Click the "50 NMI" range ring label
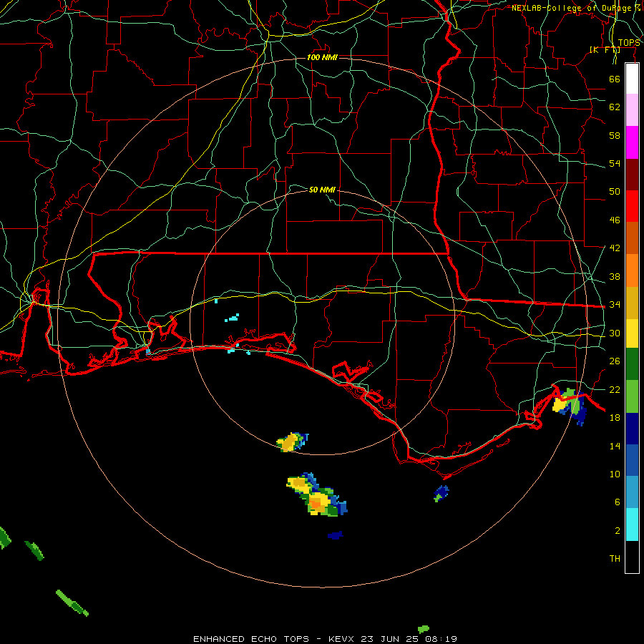This screenshot has height=644, width=644. 322,190
